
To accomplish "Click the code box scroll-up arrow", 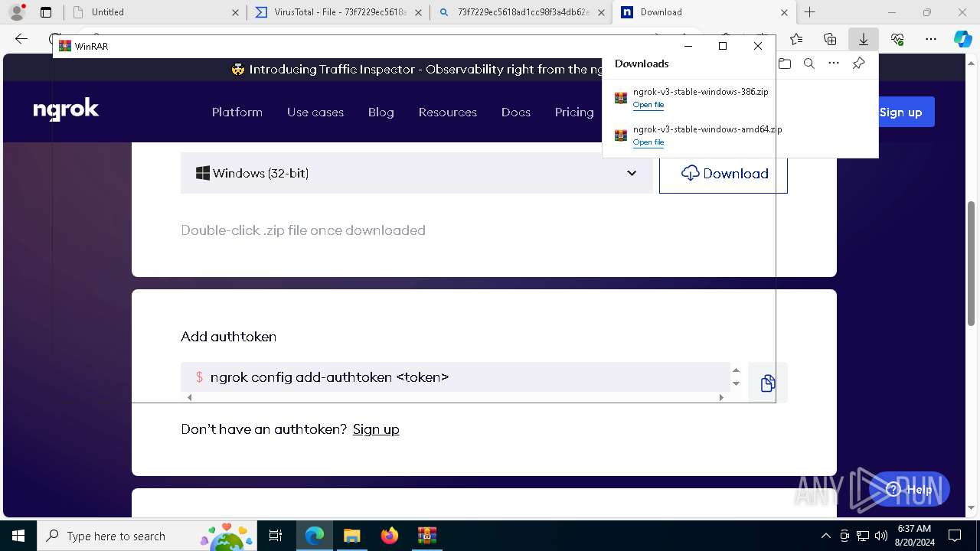I will (736, 370).
